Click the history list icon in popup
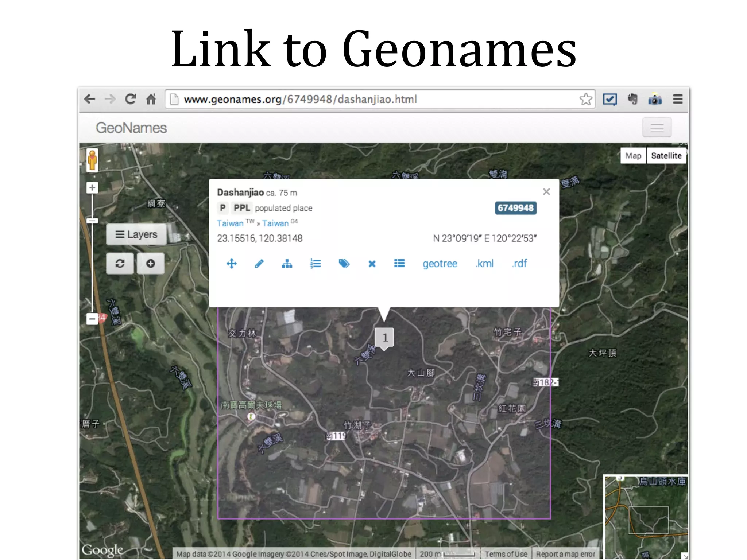The width and height of the screenshot is (747, 560). (399, 263)
